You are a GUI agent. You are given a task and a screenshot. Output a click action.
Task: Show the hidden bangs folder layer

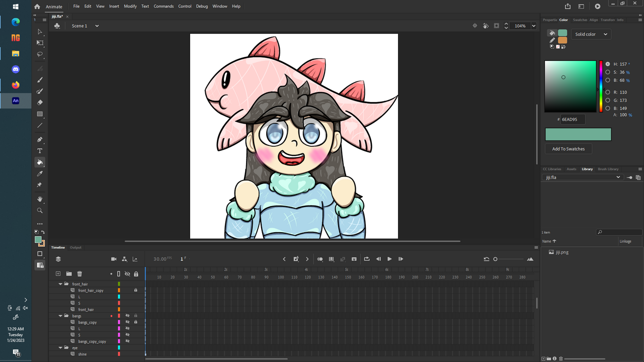point(127,316)
